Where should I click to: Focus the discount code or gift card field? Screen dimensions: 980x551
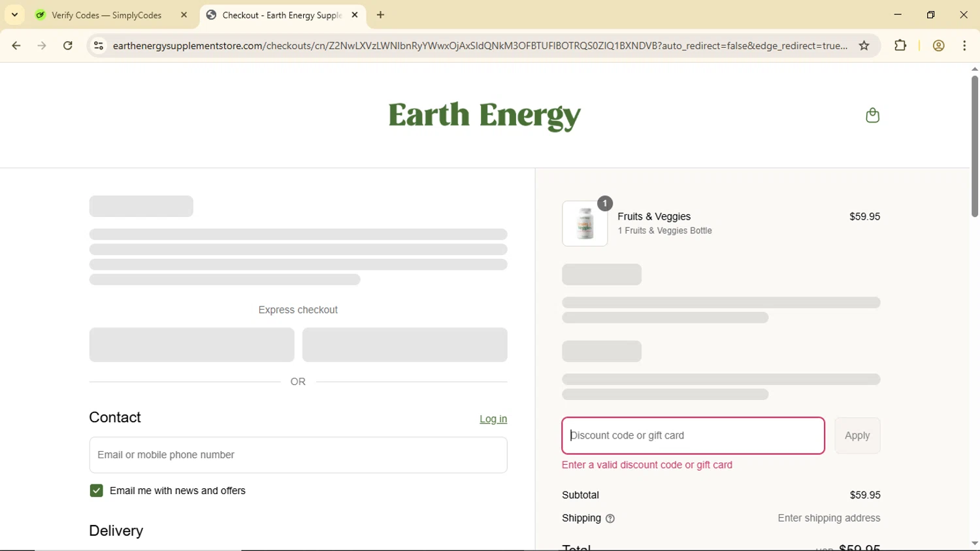click(x=693, y=436)
